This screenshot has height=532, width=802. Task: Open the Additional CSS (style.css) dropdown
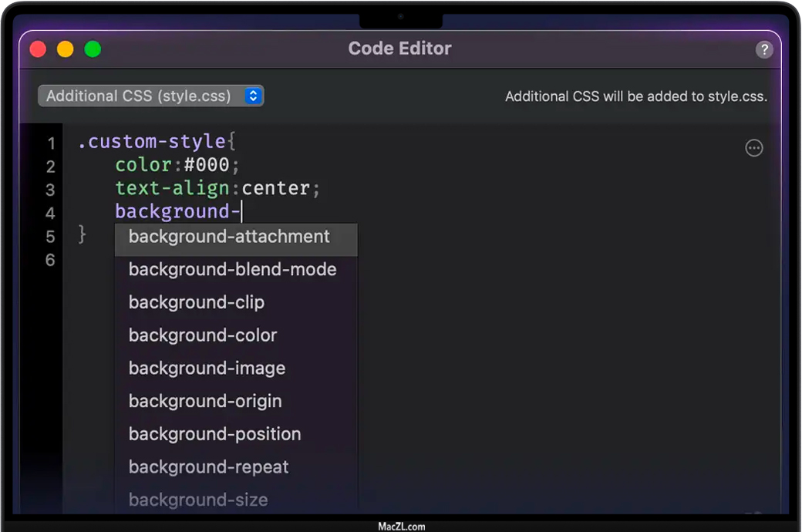[x=151, y=96]
